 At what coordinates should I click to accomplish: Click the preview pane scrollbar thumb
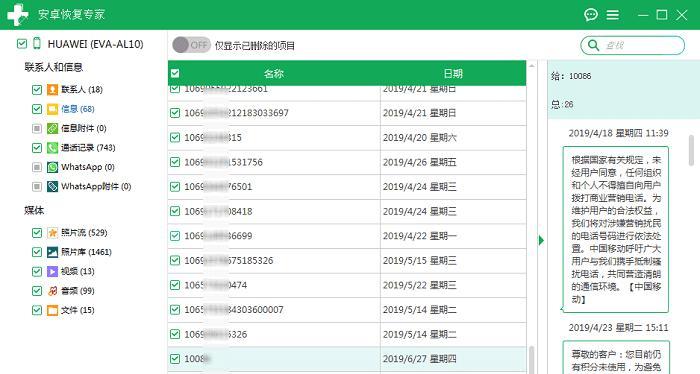(x=692, y=151)
